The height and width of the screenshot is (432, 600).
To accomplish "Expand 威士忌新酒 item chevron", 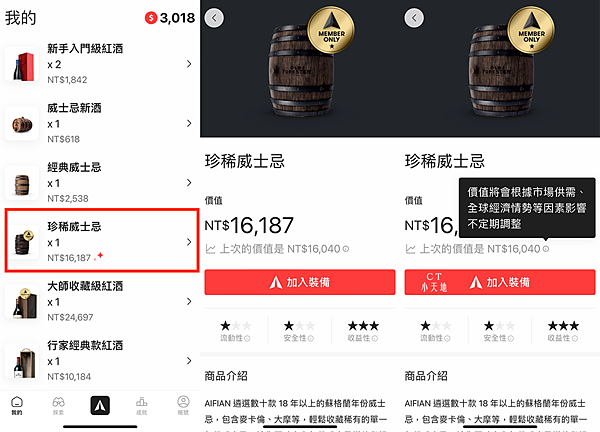I will (x=189, y=123).
